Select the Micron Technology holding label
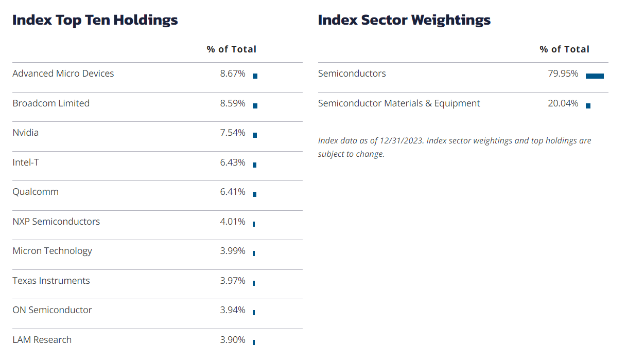 (x=52, y=251)
